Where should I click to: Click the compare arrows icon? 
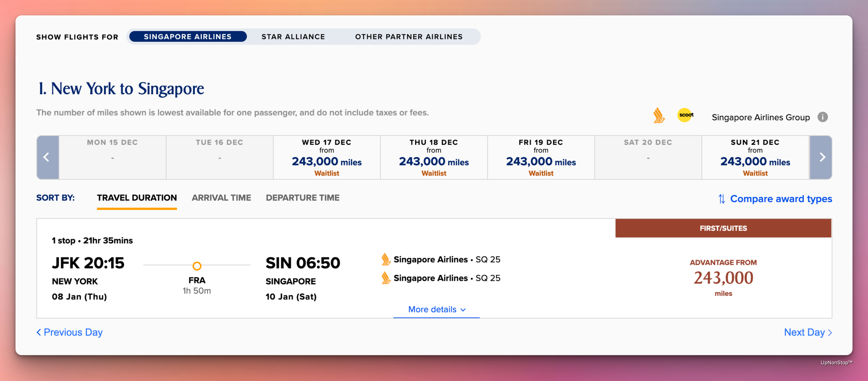721,199
